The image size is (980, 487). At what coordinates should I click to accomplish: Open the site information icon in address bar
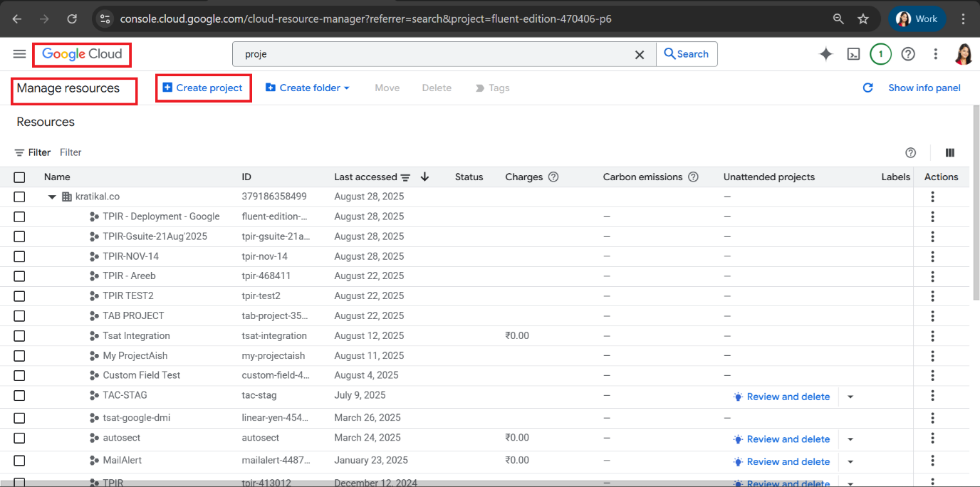tap(105, 19)
